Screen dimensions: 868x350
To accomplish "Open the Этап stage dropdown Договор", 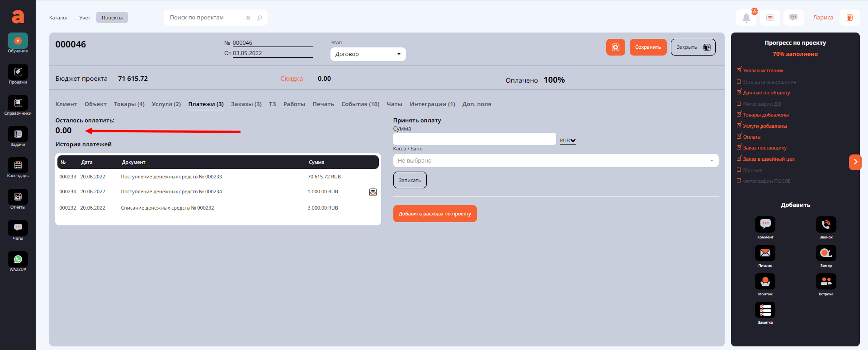I will tap(368, 54).
